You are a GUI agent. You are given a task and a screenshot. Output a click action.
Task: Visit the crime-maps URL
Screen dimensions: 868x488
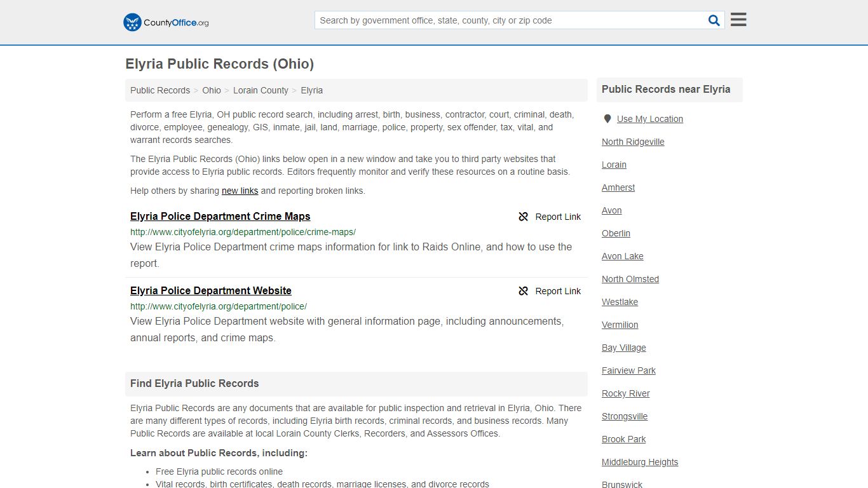click(x=243, y=232)
